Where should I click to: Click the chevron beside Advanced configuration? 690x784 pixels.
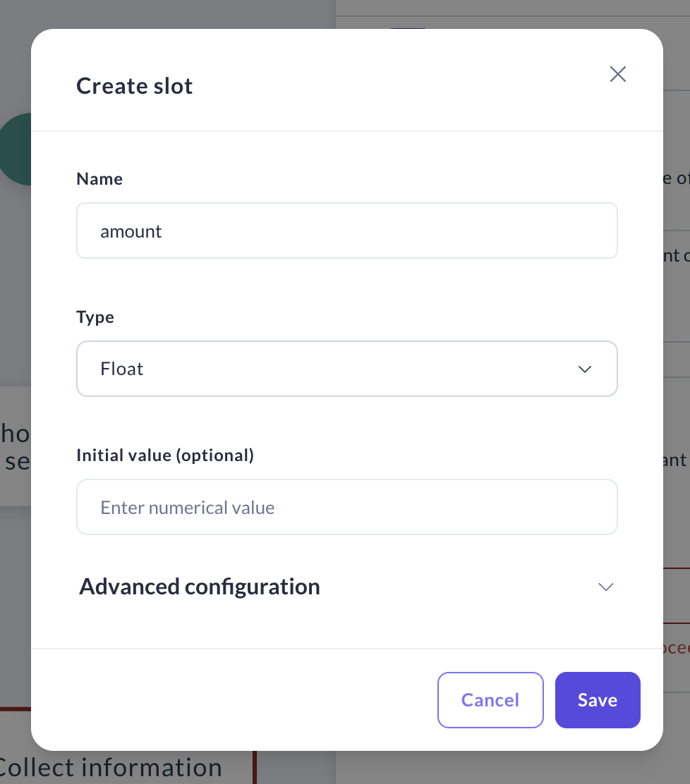click(605, 587)
